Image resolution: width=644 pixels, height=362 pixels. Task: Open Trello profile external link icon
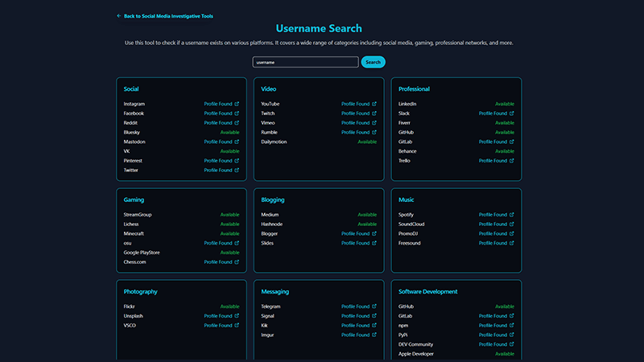(x=512, y=160)
